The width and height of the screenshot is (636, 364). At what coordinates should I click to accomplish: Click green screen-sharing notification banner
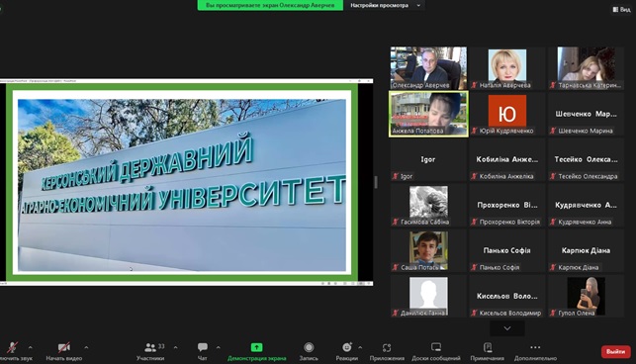click(x=270, y=5)
